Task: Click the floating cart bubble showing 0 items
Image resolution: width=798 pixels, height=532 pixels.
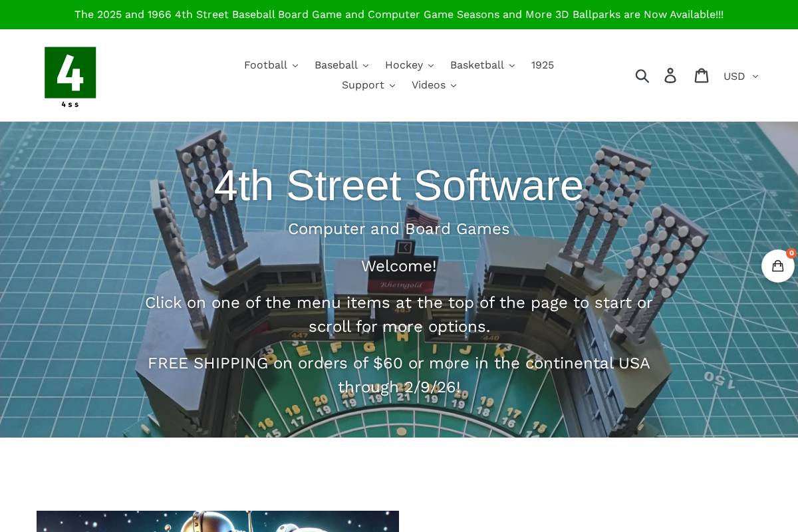Action: click(x=777, y=265)
